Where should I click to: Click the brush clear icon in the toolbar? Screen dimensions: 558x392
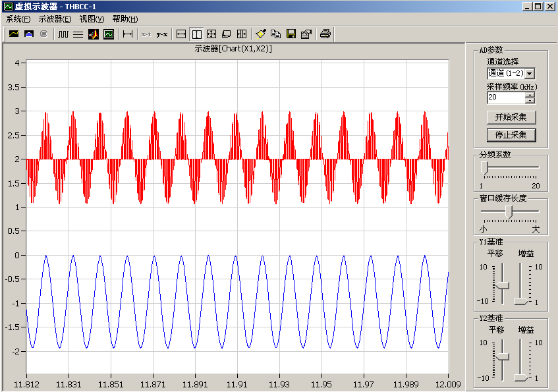tap(260, 34)
